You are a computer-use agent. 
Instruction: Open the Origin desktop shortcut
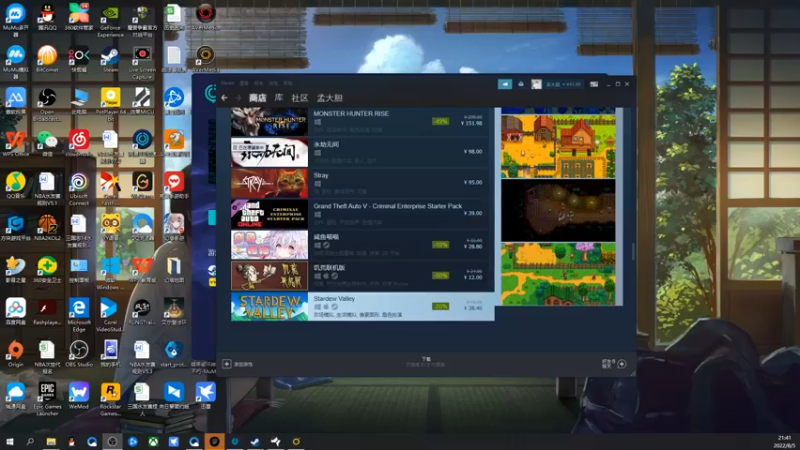point(15,354)
